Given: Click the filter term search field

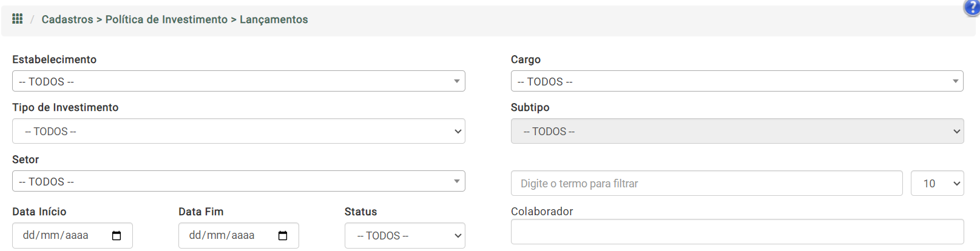Looking at the screenshot, I should click(x=707, y=183).
